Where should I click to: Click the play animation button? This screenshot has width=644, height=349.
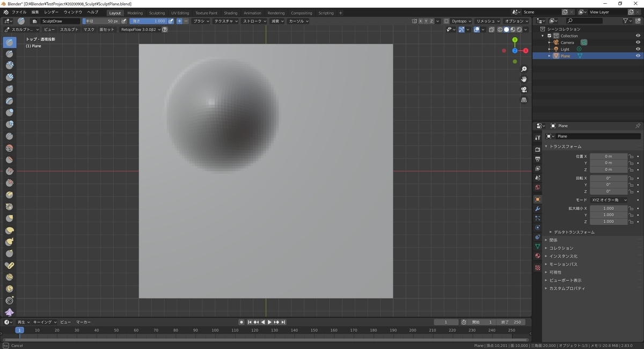point(269,322)
